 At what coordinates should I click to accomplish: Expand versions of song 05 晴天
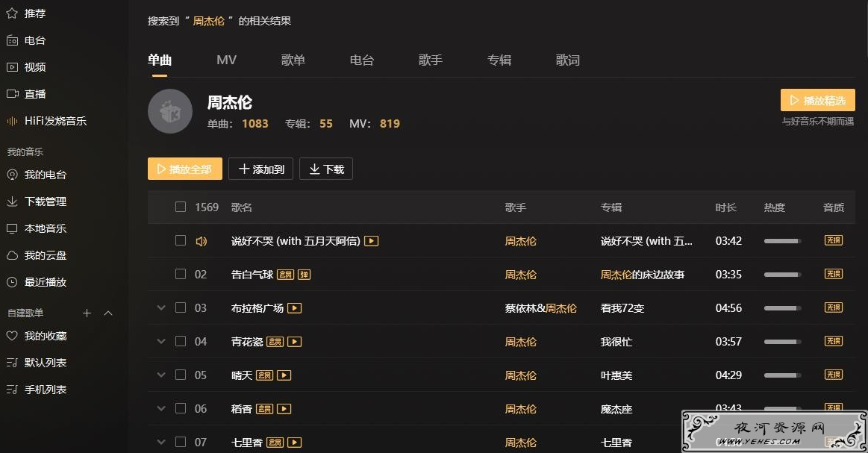161,375
